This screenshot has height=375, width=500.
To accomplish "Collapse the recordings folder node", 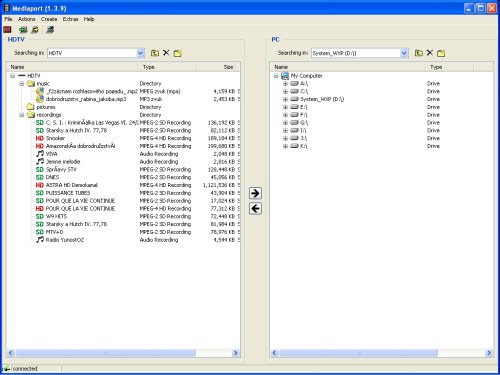I will click(21, 115).
